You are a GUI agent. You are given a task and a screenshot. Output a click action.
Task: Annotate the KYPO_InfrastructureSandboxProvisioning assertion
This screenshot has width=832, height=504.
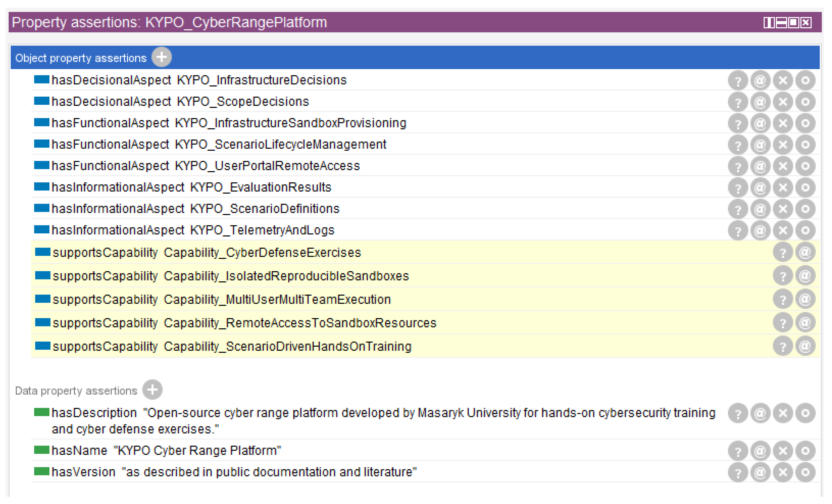tap(760, 123)
